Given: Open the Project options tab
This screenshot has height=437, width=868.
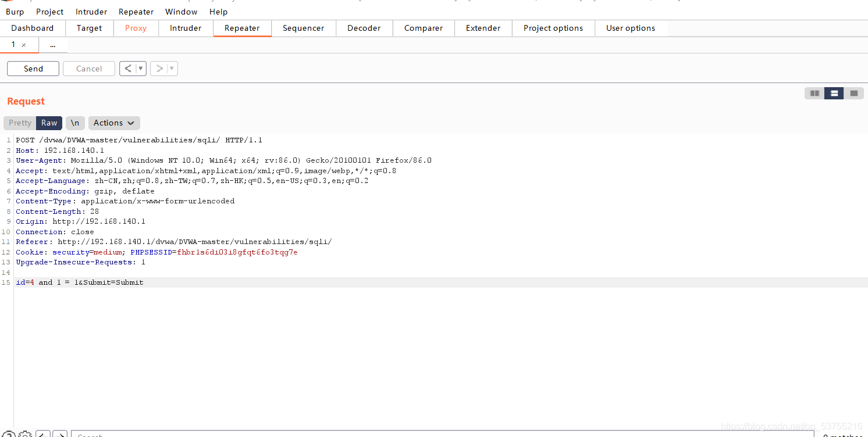Looking at the screenshot, I should tap(553, 28).
